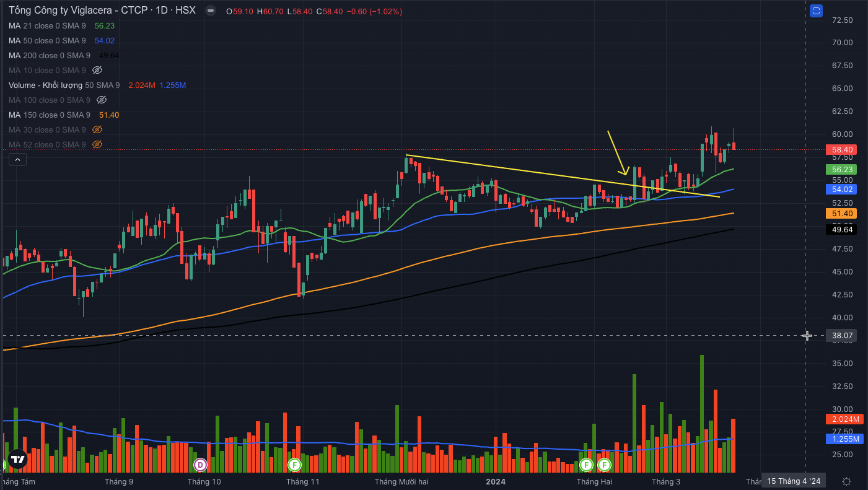
Task: Collapse the indicator legend with chevron button
Action: 17,160
